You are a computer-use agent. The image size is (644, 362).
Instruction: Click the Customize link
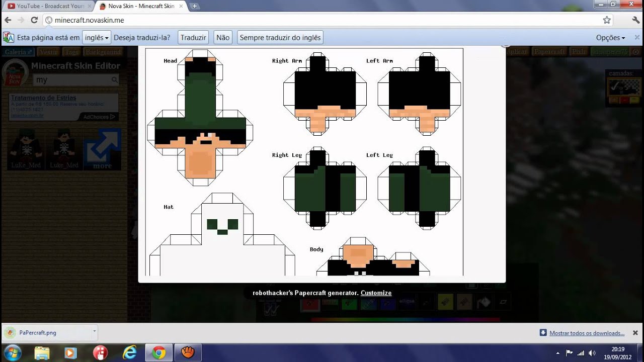point(376,293)
